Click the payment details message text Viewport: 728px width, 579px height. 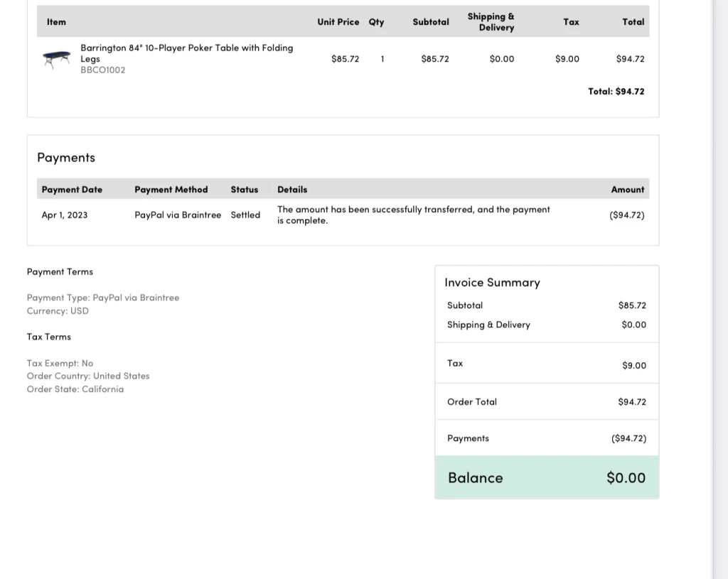[413, 215]
